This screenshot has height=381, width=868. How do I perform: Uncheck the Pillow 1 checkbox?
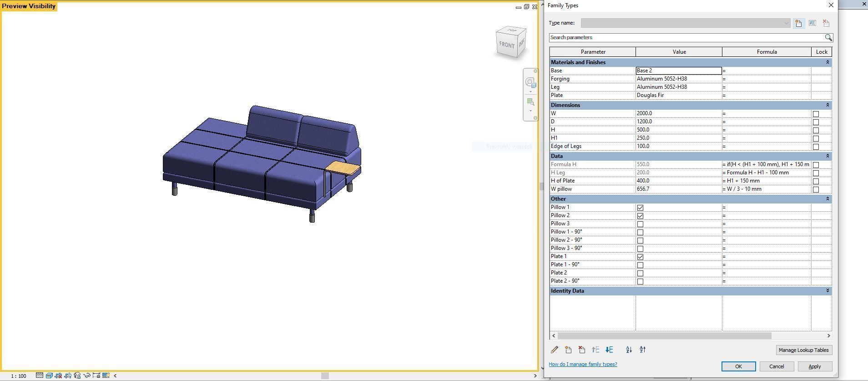click(x=640, y=208)
